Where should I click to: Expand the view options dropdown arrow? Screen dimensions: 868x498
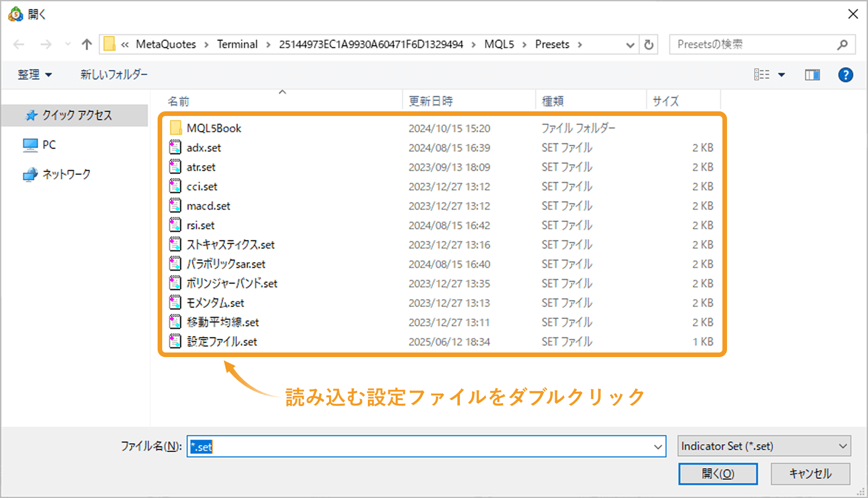[x=782, y=74]
